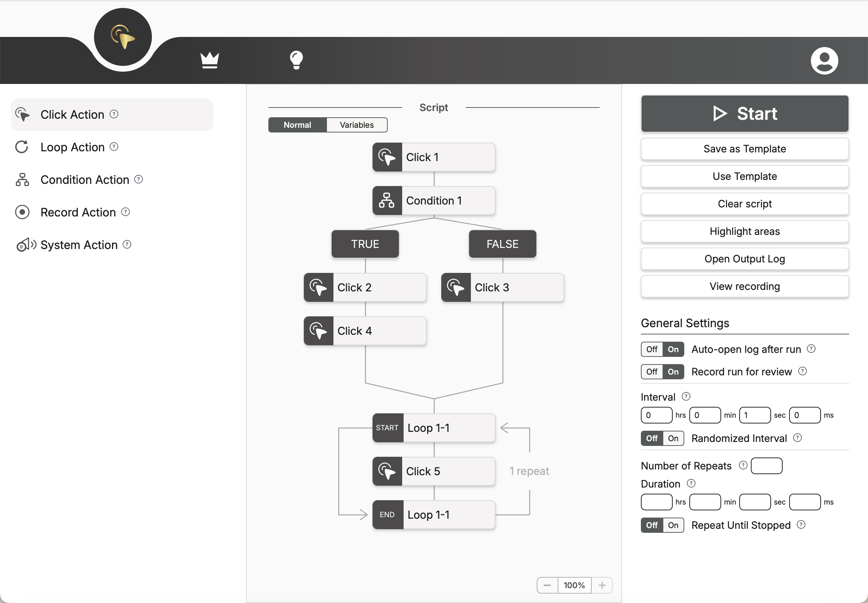Screen dimensions: 868x603
Task: Open the Repeat Until Stopped help icon
Action: 801,525
